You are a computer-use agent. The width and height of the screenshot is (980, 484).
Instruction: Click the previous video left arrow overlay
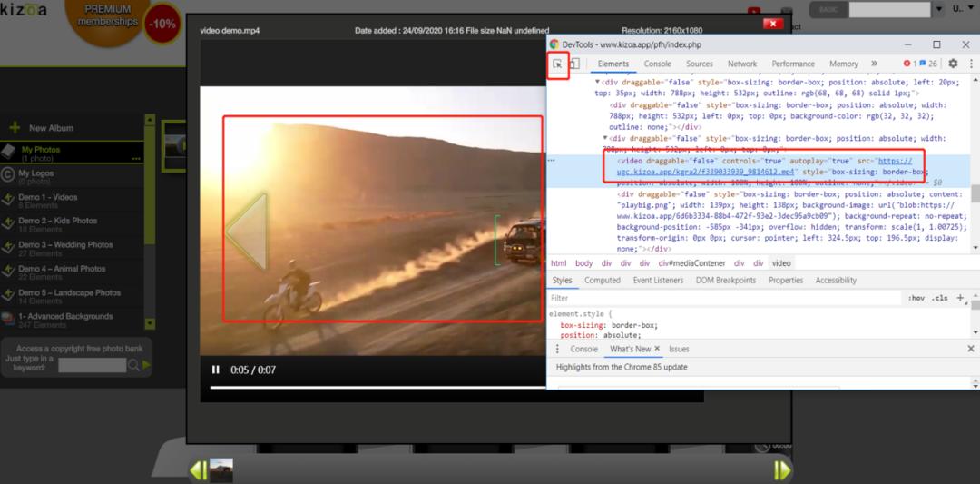click(x=247, y=231)
